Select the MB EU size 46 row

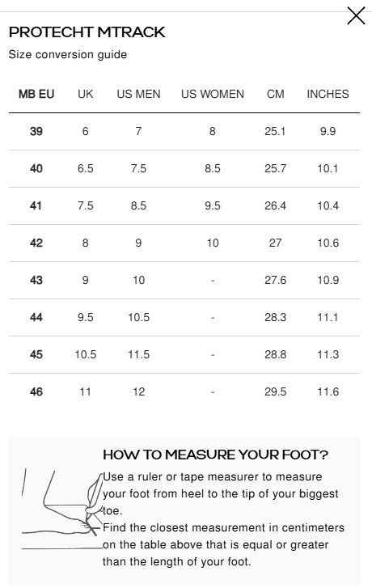pos(184,392)
